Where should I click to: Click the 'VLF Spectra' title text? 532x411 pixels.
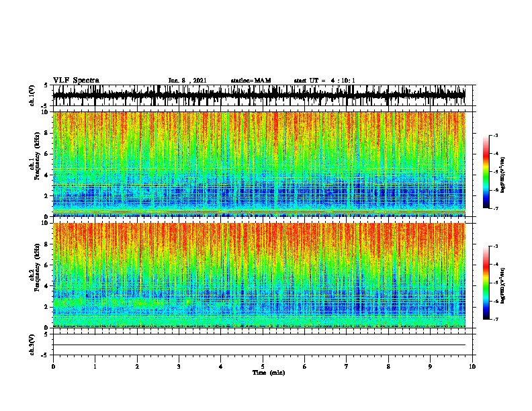(x=76, y=81)
